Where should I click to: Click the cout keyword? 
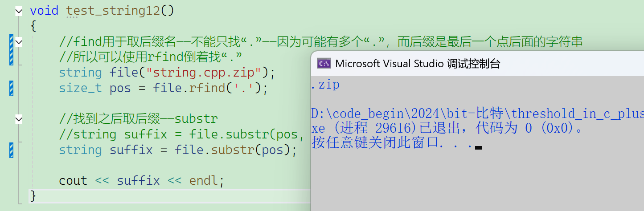click(73, 181)
